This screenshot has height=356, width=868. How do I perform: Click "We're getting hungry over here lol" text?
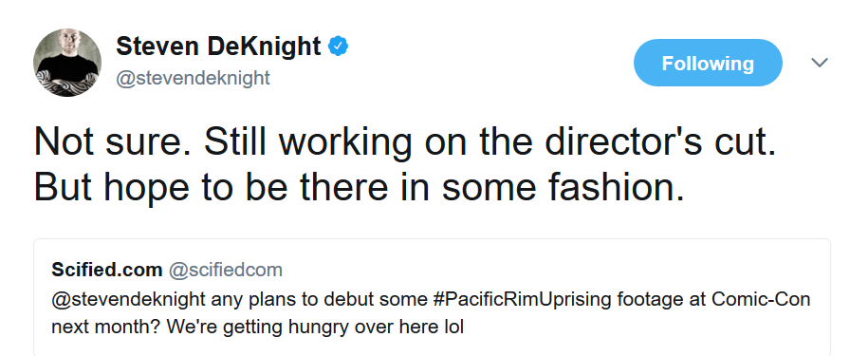point(315,327)
